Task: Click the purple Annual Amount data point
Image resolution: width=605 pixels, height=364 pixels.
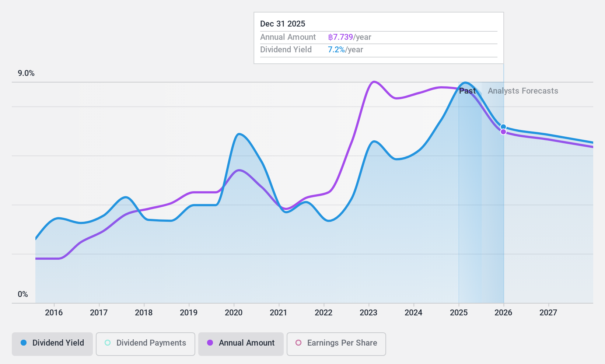Action: [503, 132]
